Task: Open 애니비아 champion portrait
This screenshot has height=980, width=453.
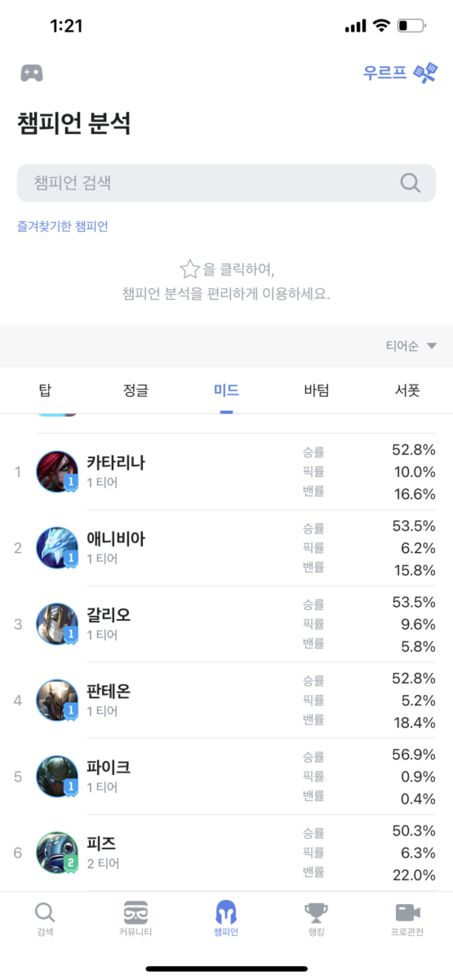Action: pos(57,548)
